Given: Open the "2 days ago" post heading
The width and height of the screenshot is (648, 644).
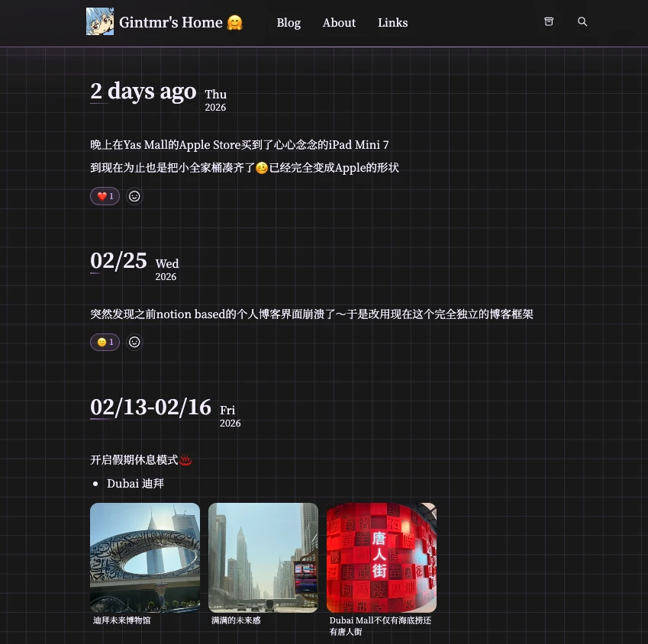Looking at the screenshot, I should point(143,92).
